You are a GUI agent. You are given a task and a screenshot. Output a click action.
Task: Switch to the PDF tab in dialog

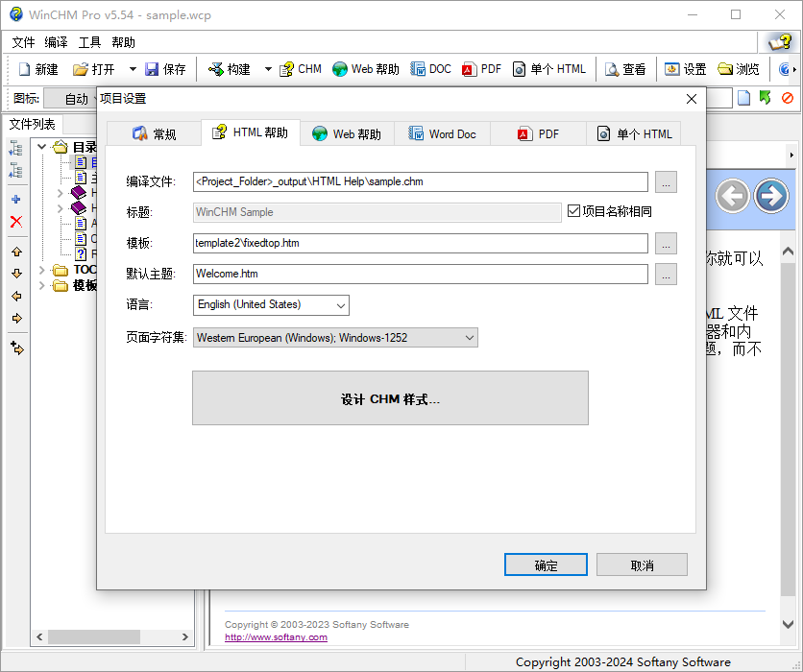pos(538,134)
